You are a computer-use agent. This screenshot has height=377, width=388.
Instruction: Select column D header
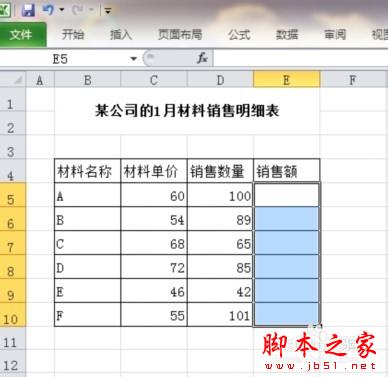(220, 80)
